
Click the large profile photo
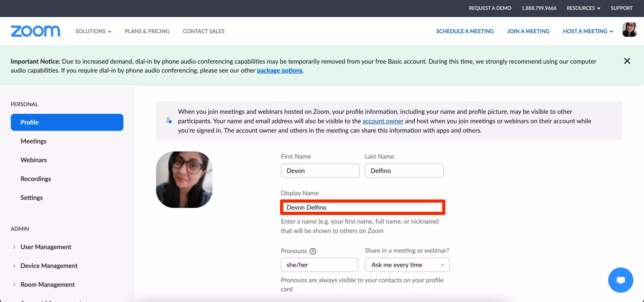[x=184, y=179]
